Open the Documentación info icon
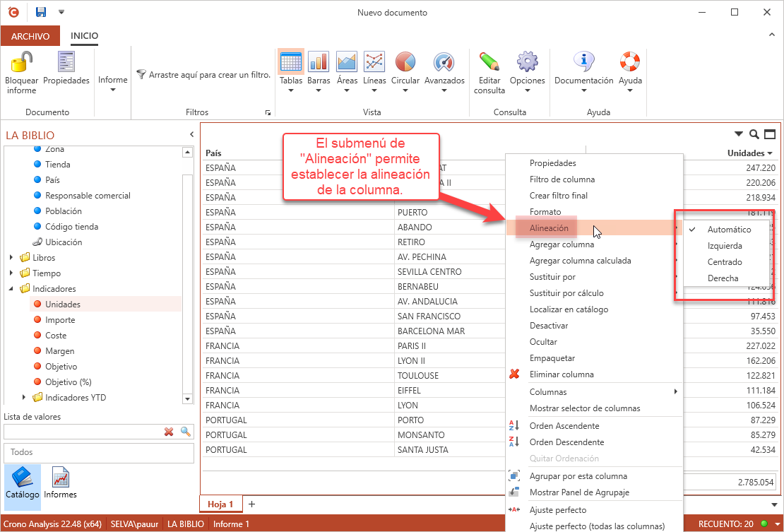784x532 pixels. tap(583, 62)
